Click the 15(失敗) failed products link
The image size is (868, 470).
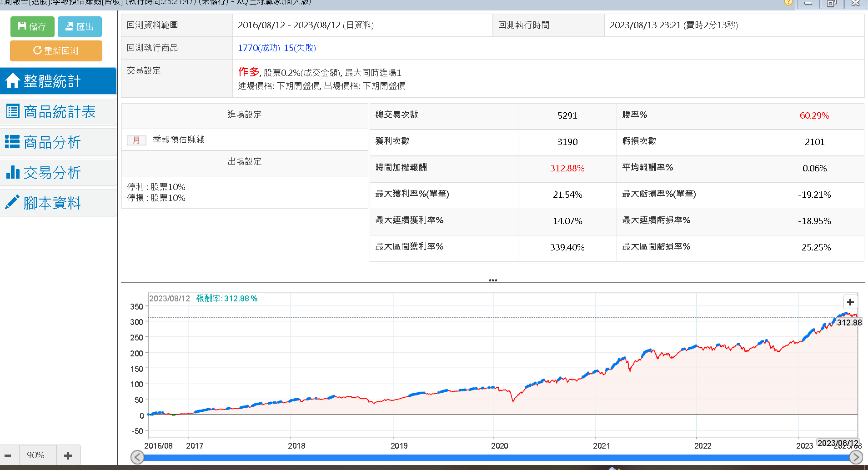(x=300, y=48)
